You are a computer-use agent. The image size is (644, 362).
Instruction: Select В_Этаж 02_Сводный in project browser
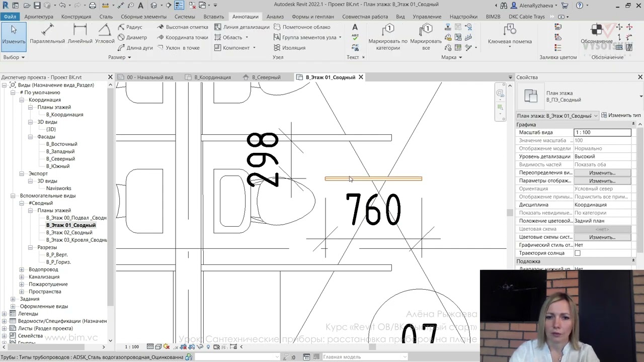[69, 233]
